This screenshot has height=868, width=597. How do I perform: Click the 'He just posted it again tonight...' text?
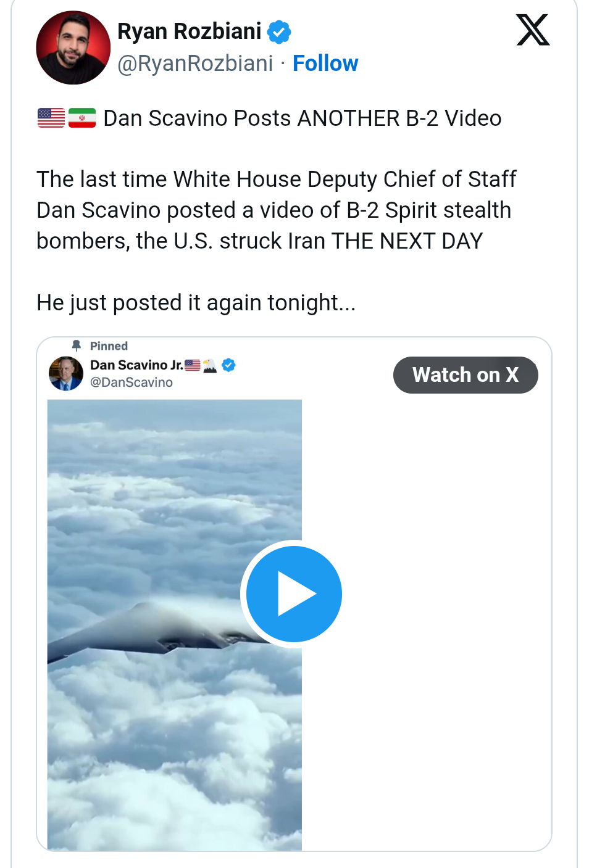coord(196,303)
